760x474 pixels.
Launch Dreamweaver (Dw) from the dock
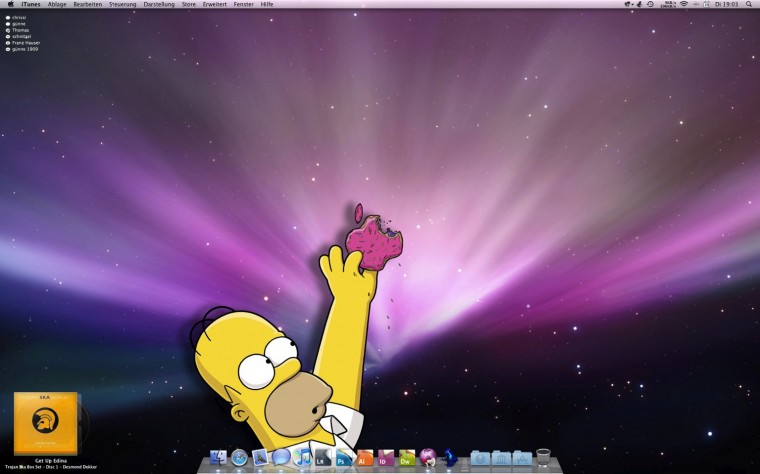click(x=407, y=458)
